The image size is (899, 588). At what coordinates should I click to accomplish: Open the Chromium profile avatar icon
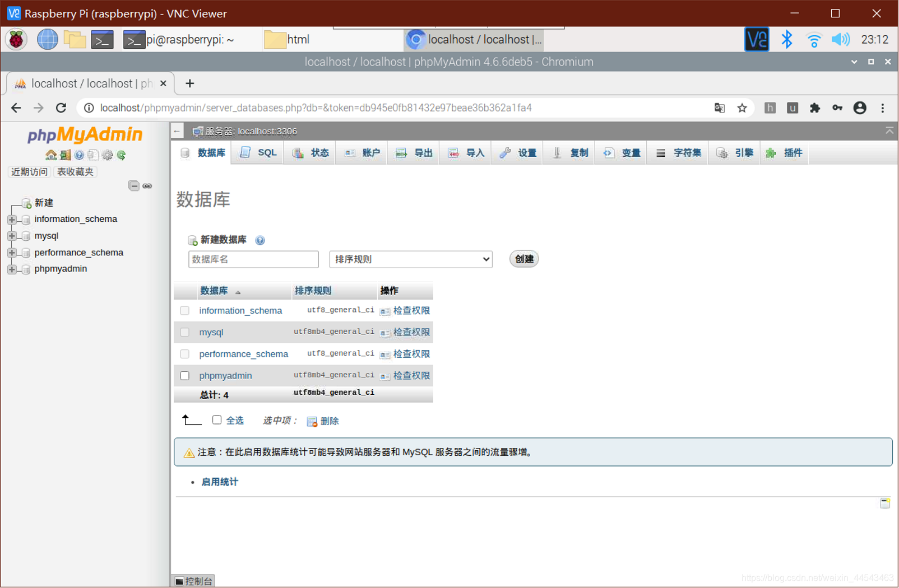[x=860, y=108]
